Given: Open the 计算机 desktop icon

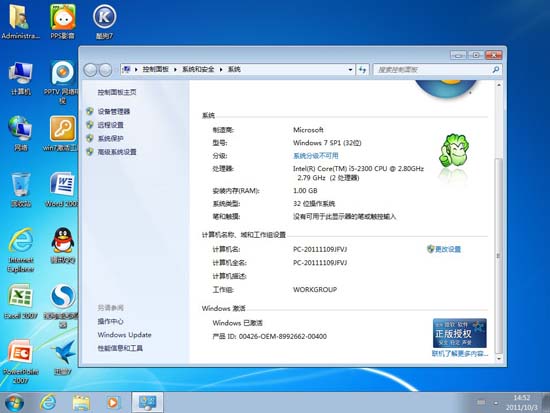Looking at the screenshot, I should (21, 78).
